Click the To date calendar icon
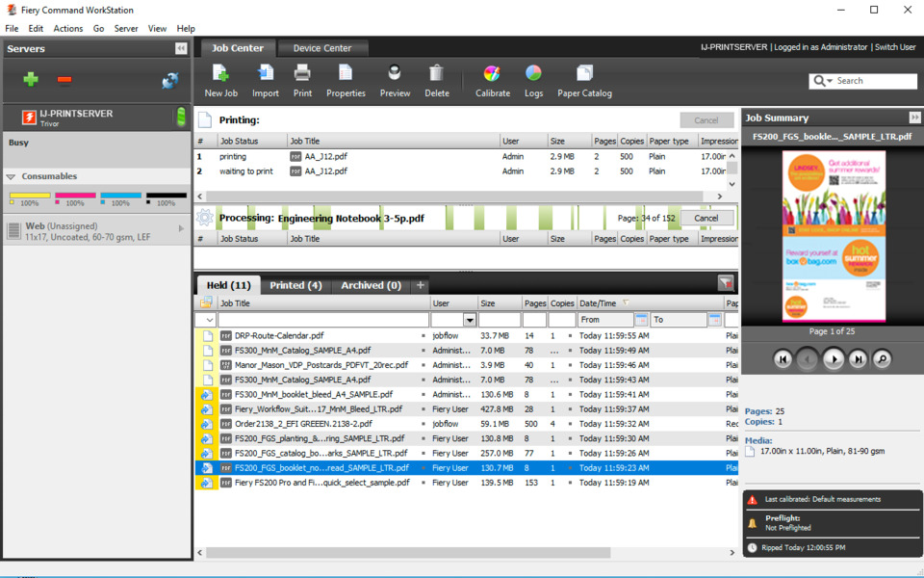The width and height of the screenshot is (924, 578). pyautogui.click(x=715, y=320)
